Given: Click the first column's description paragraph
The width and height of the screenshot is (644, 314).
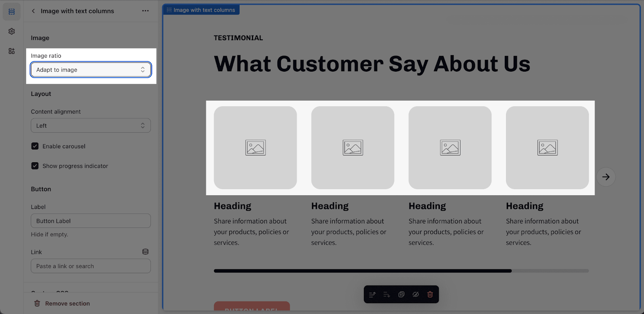Looking at the screenshot, I should tap(252, 232).
